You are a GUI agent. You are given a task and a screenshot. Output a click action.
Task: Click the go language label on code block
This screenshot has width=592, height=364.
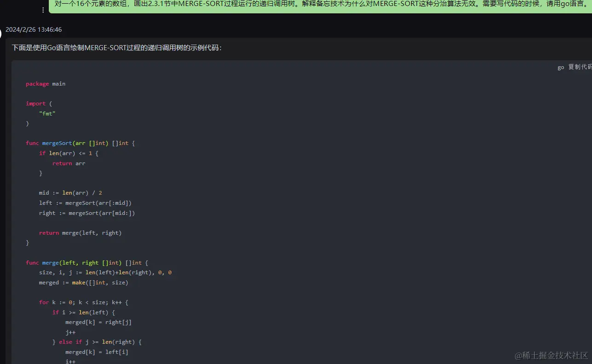(x=561, y=67)
